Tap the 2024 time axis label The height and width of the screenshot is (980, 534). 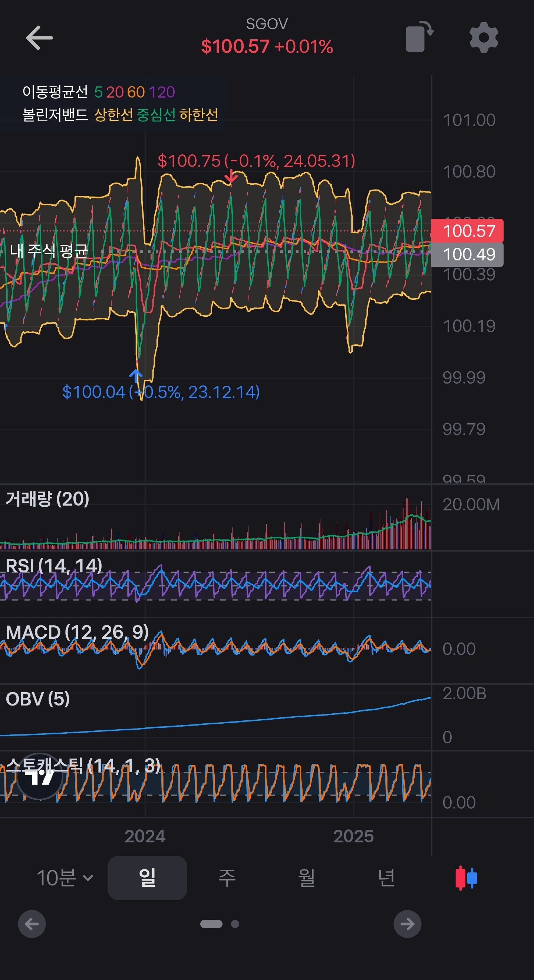coord(145,836)
